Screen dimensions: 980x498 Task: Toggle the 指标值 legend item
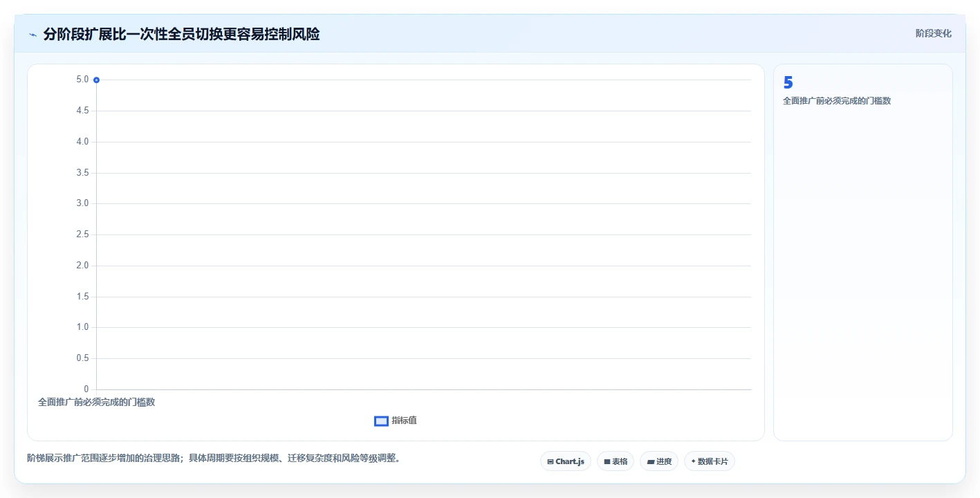[x=396, y=421]
